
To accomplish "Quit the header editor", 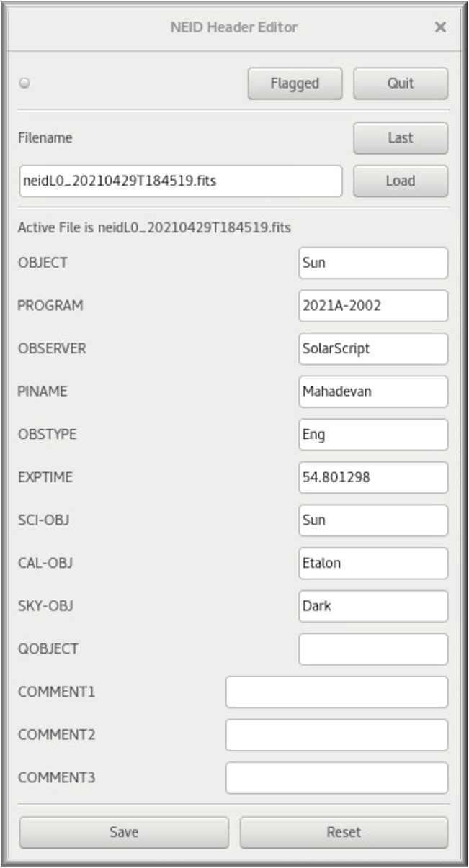I will click(400, 83).
